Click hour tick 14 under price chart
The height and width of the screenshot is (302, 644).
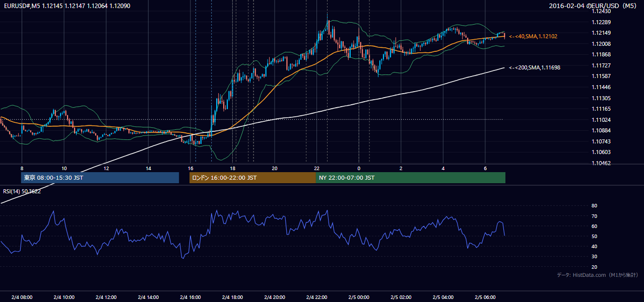148,168
